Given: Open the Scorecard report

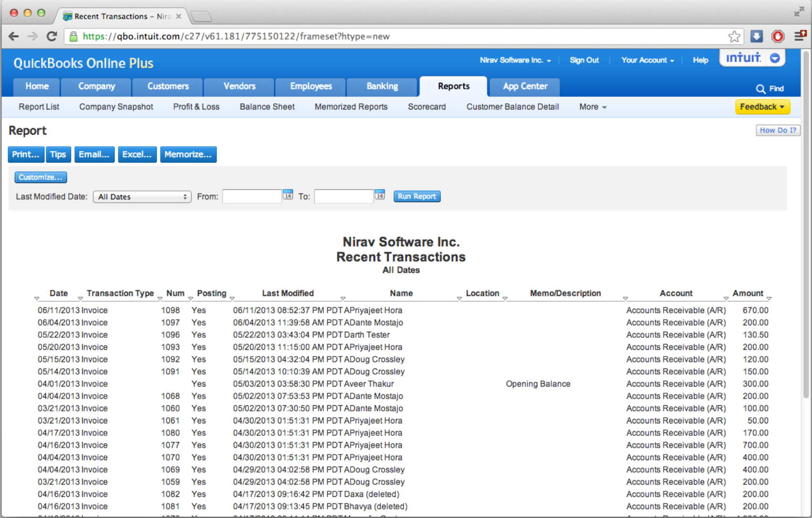Looking at the screenshot, I should 427,107.
